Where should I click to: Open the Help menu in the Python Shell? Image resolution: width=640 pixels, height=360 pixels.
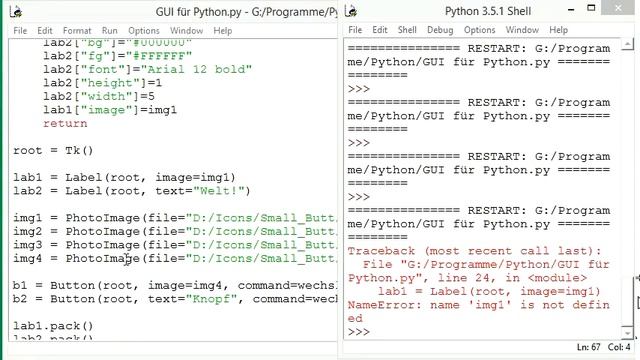point(558,30)
